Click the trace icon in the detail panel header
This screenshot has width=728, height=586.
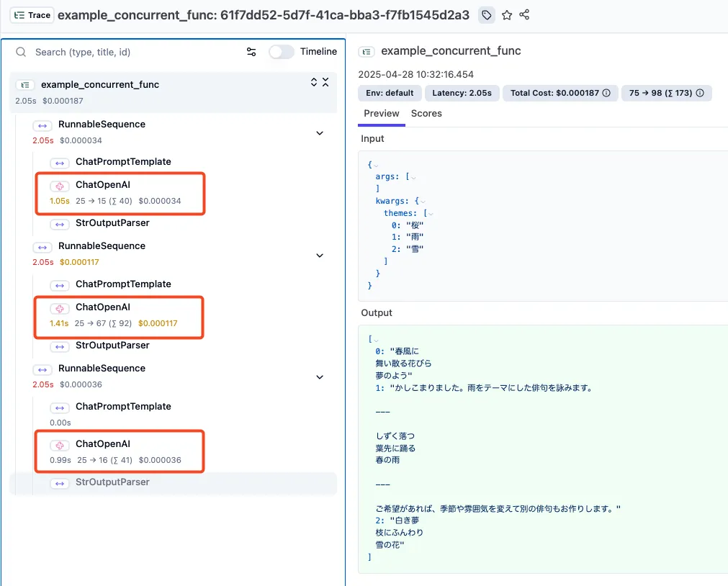click(367, 52)
